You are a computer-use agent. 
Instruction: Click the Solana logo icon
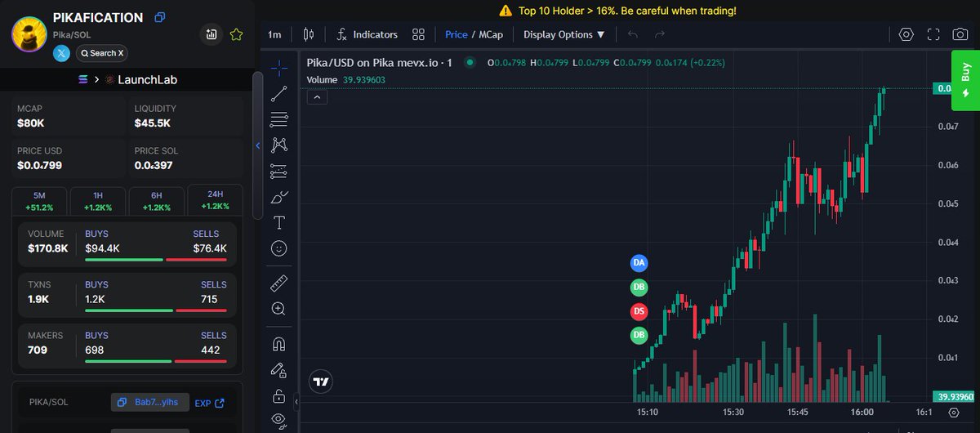(x=82, y=80)
